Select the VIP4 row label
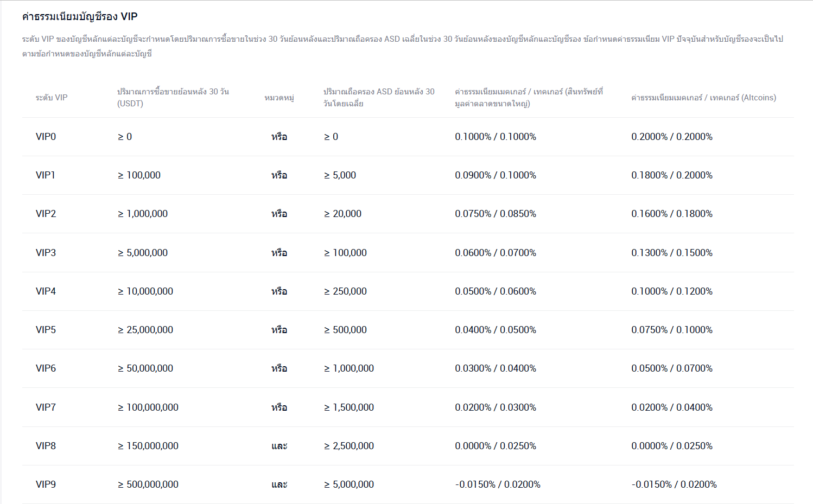Image resolution: width=813 pixels, height=504 pixels. pyautogui.click(x=46, y=291)
